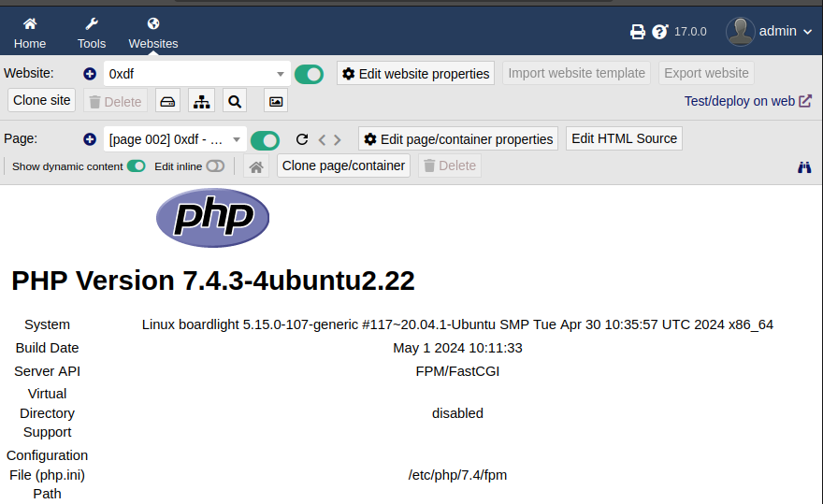Image resolution: width=823 pixels, height=504 pixels.
Task: Click Edit HTML Source button
Action: [624, 138]
